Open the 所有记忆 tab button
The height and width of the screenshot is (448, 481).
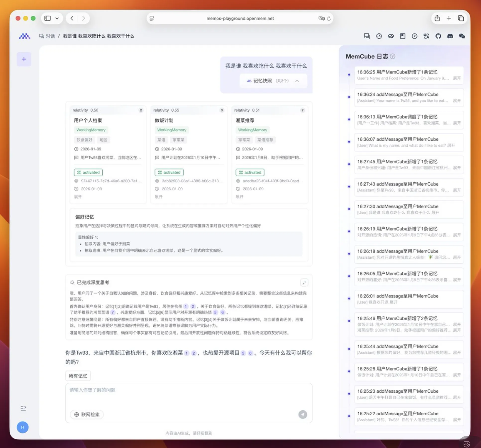[x=78, y=376]
